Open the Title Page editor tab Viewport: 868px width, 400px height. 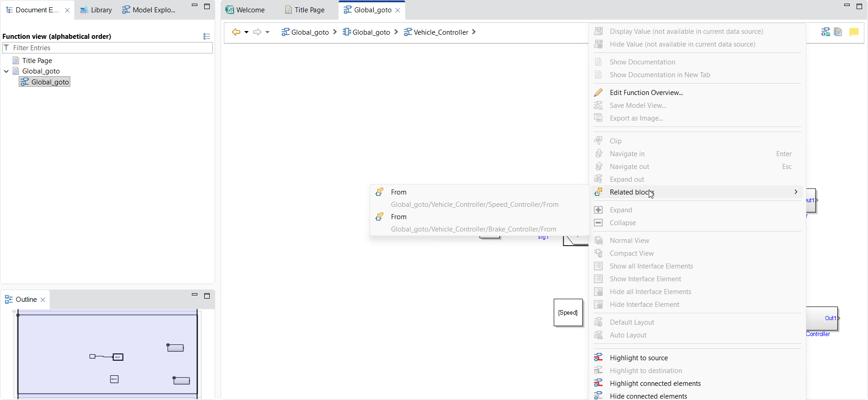tap(305, 10)
